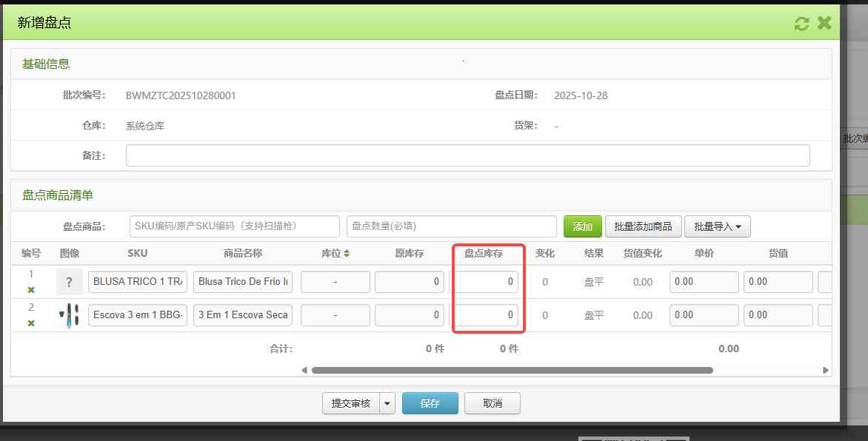Screen dimensions: 868x441
Task: Click the question mark image in row 1
Action: (x=69, y=282)
